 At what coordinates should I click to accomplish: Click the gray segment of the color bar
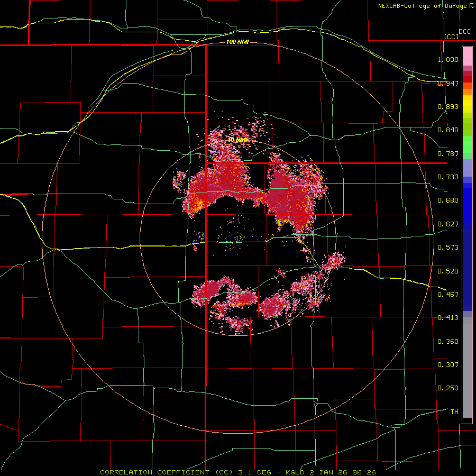[467, 368]
